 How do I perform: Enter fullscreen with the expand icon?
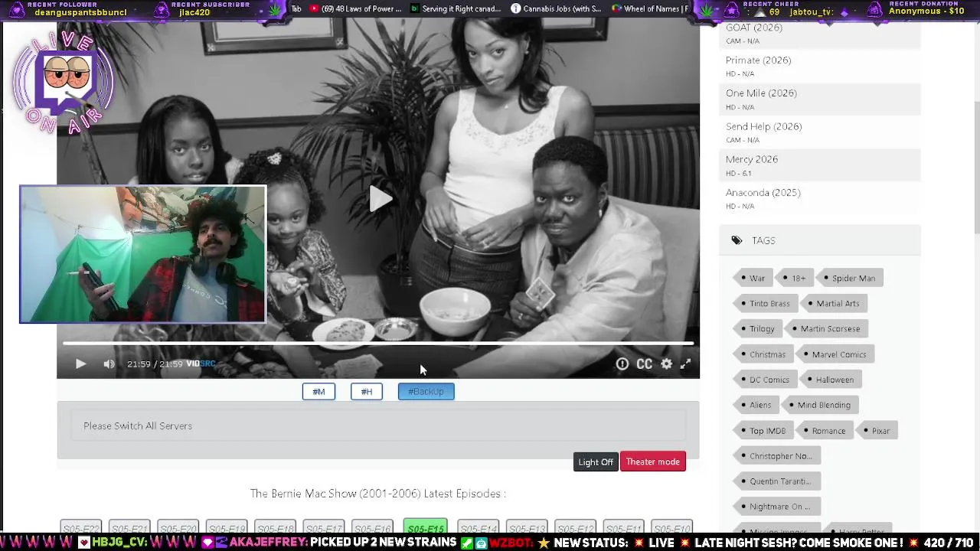686,364
